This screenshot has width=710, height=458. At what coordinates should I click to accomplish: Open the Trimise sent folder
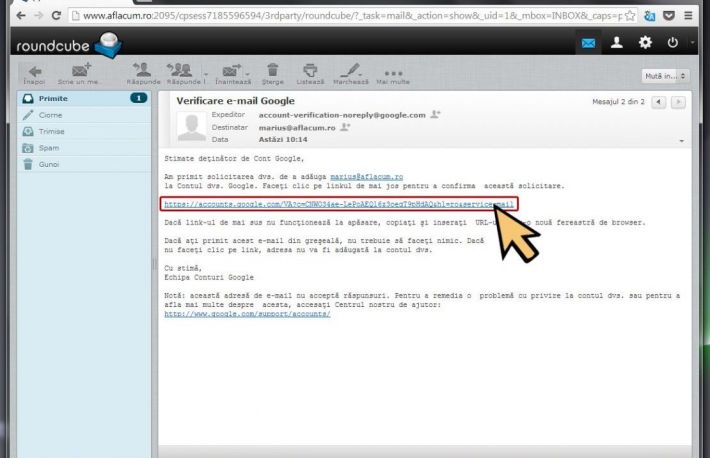(x=52, y=131)
